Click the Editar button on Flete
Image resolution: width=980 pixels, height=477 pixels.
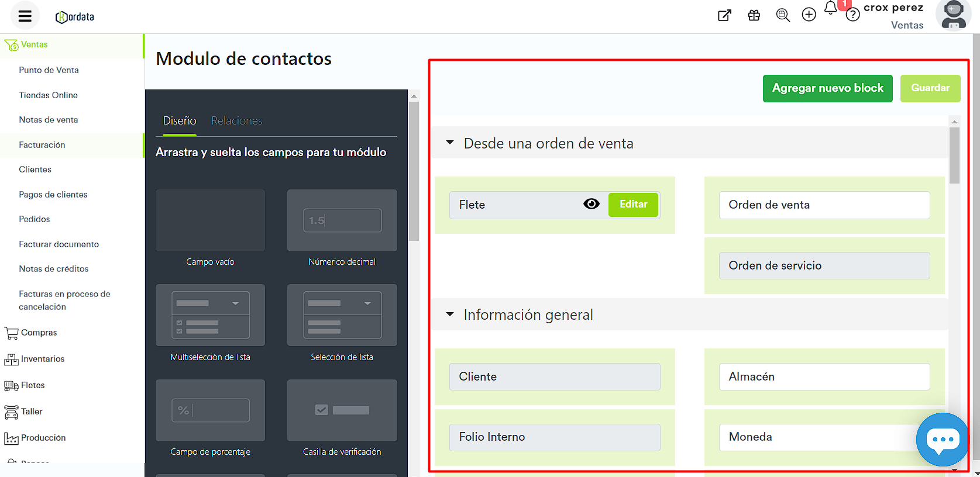tap(633, 205)
